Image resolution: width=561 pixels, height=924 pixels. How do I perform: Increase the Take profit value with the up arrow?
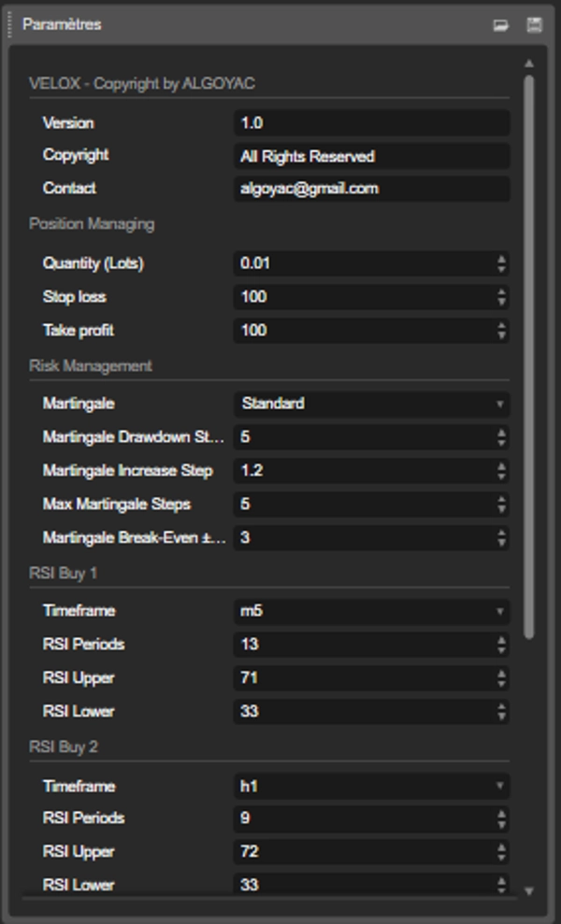(502, 326)
